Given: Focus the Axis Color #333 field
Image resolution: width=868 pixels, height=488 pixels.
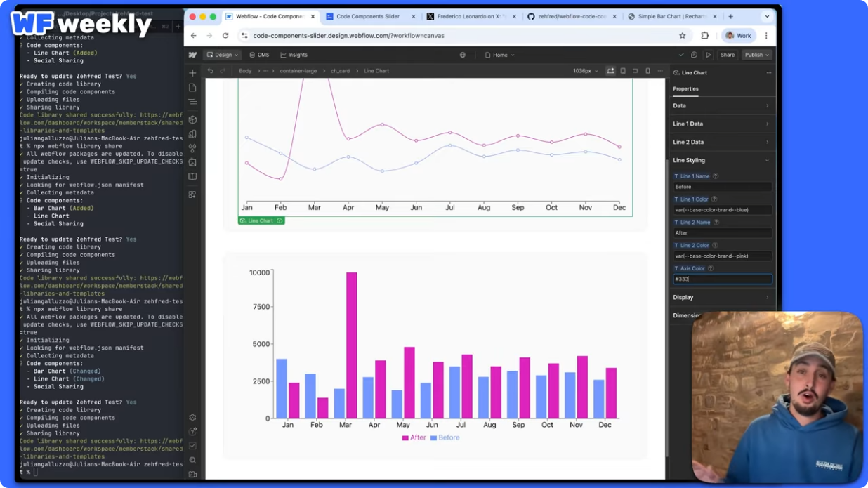Looking at the screenshot, I should (723, 279).
